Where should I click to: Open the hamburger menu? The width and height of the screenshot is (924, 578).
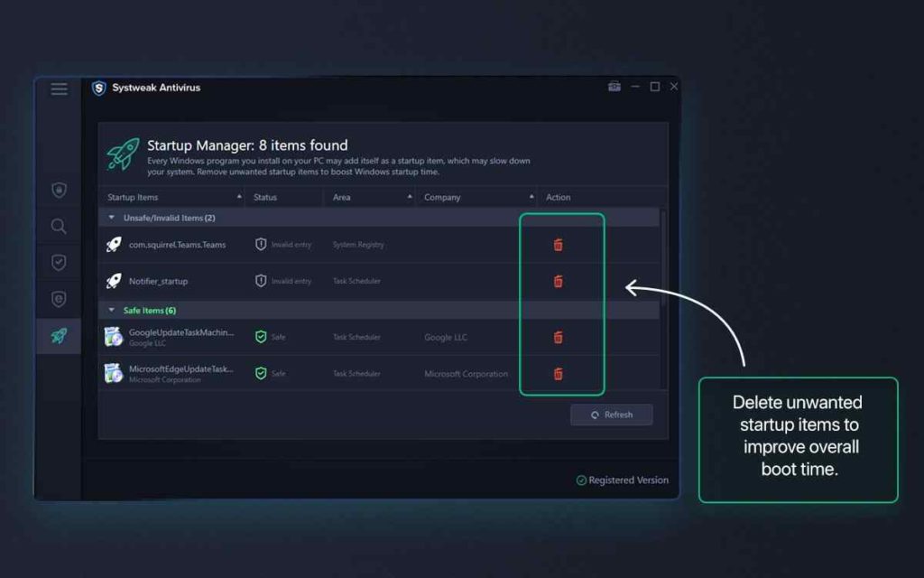[59, 89]
